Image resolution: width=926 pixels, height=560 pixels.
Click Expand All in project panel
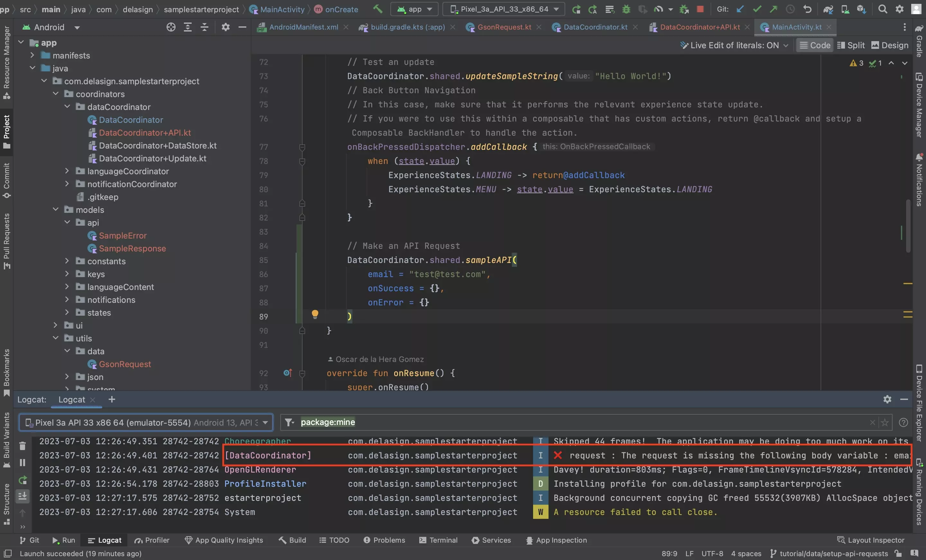(x=187, y=27)
